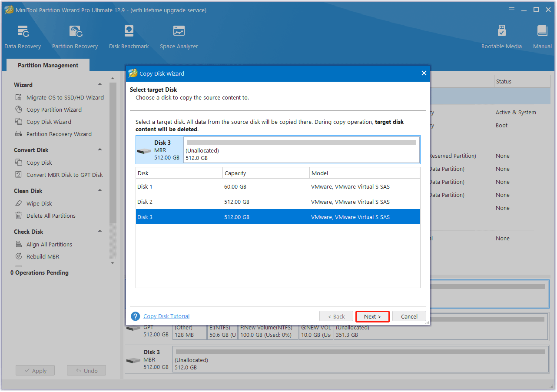557x392 pixels.
Task: Click the Partition Recovery Wizard sidebar icon
Action: [x=19, y=134]
